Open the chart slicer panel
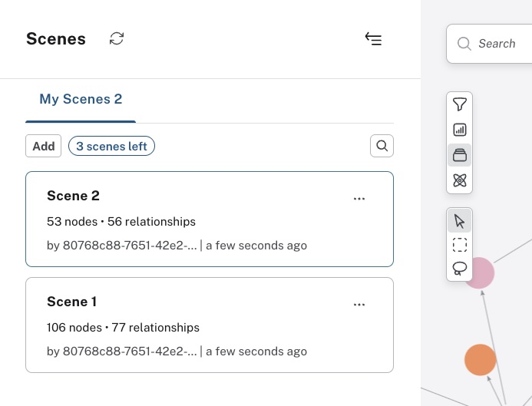This screenshot has width=532, height=406. (x=460, y=130)
